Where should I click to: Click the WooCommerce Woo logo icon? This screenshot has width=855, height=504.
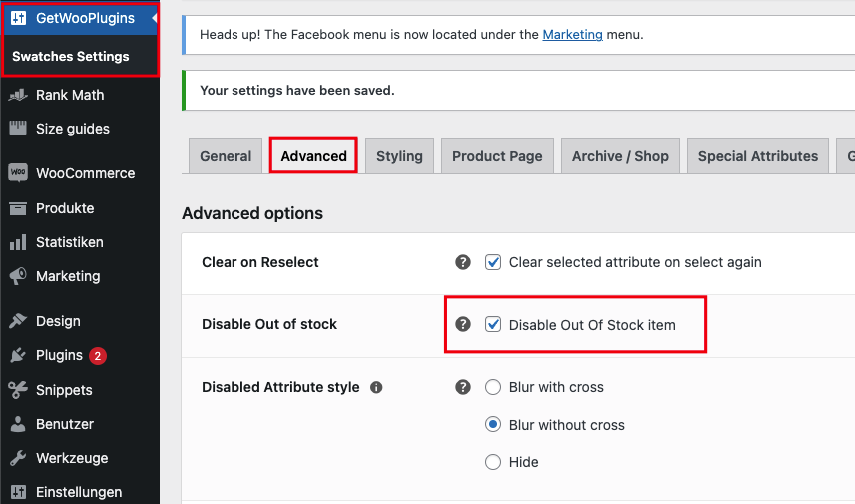point(18,172)
